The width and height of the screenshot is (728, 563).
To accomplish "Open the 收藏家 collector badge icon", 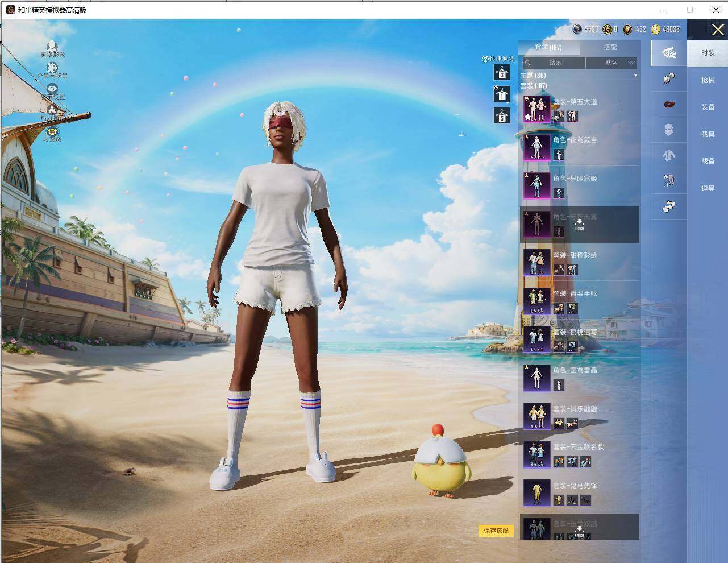I will (52, 131).
